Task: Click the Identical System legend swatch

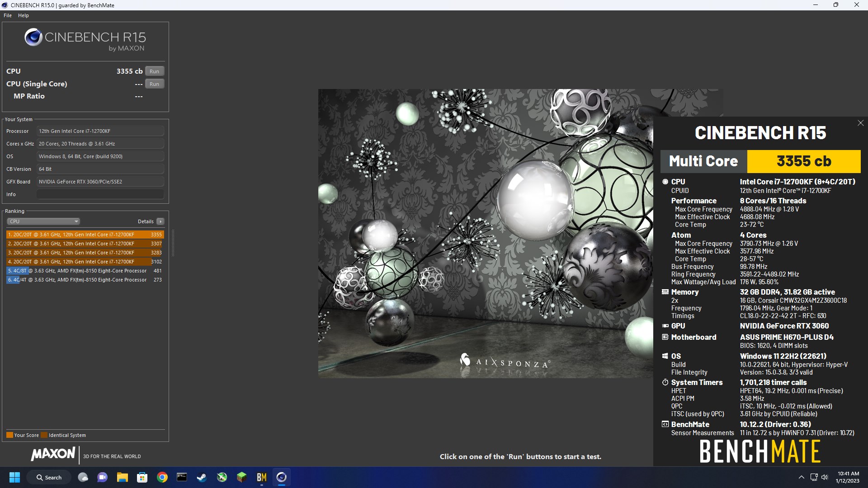Action: click(44, 435)
